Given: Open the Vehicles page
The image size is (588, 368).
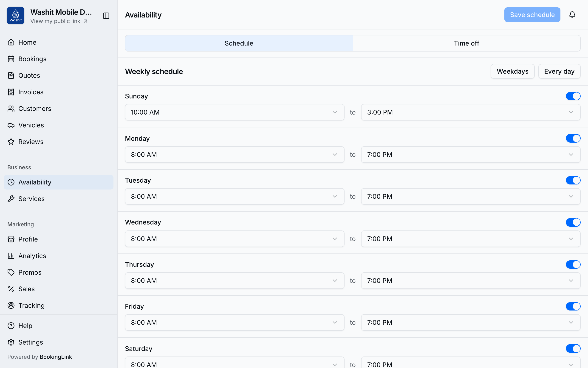Looking at the screenshot, I should [58, 125].
